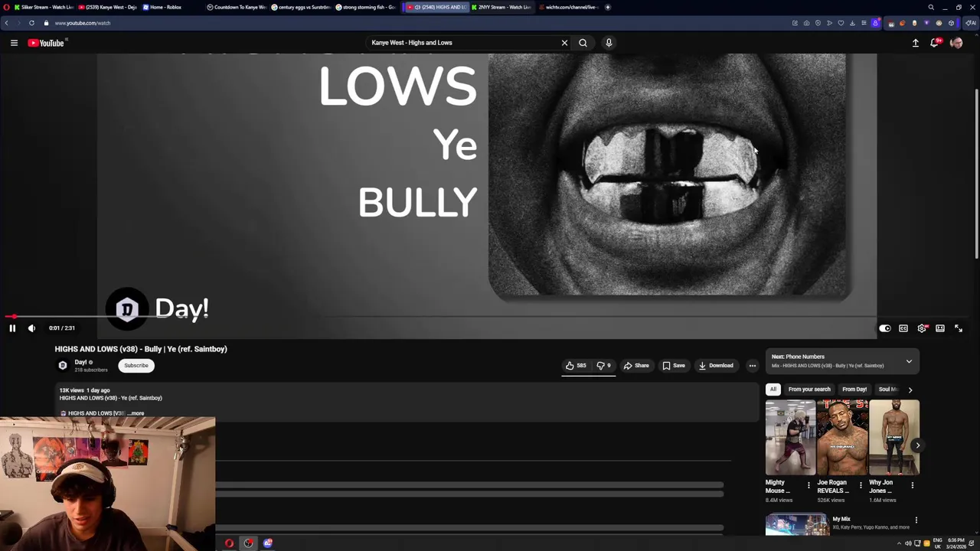
Task: Open options for the Joe Rogan short
Action: 861,485
